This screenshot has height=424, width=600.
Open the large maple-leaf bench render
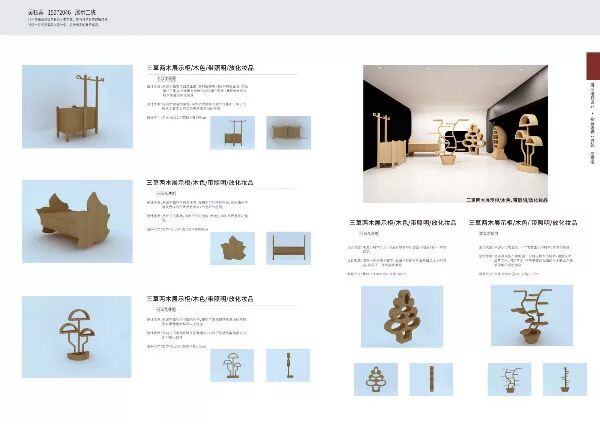point(77,221)
